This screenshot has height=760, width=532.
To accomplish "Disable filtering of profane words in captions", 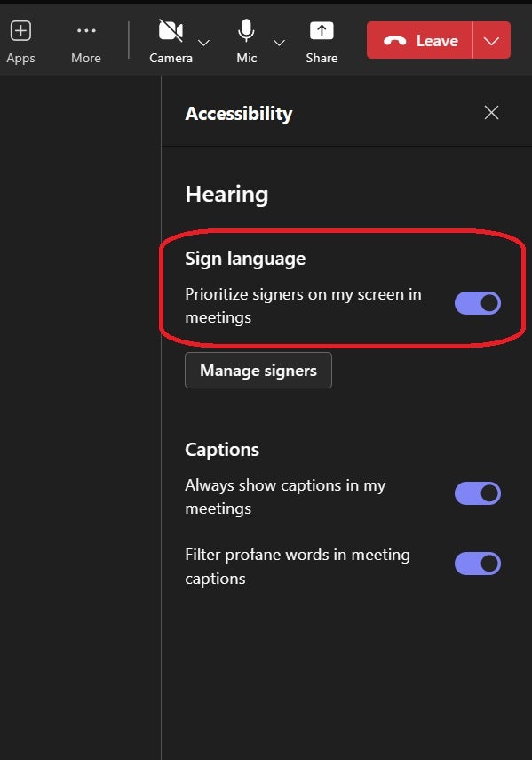I will 477,563.
